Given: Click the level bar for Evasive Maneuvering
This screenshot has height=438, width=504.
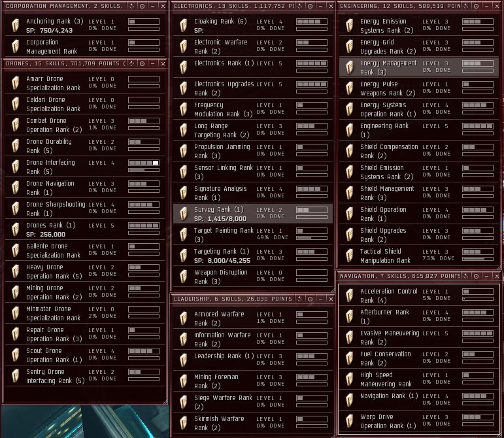Looking at the screenshot, I should point(478,333).
